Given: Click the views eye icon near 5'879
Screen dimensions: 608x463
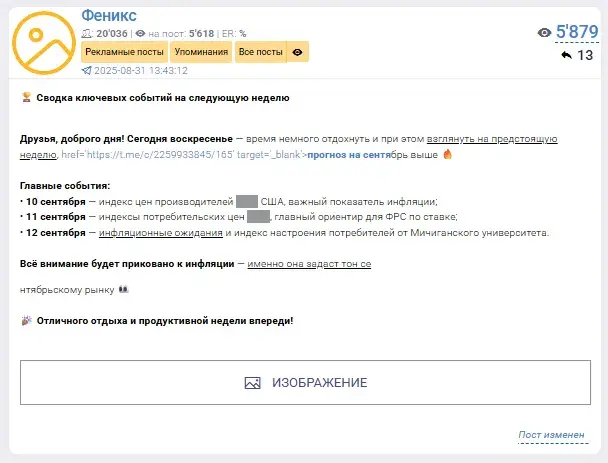Looking at the screenshot, I should point(544,33).
